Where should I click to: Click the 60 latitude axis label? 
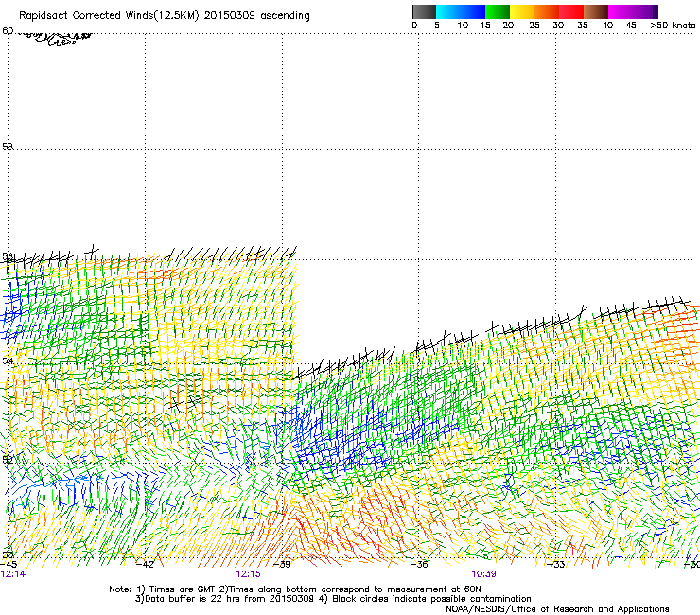pos(8,31)
